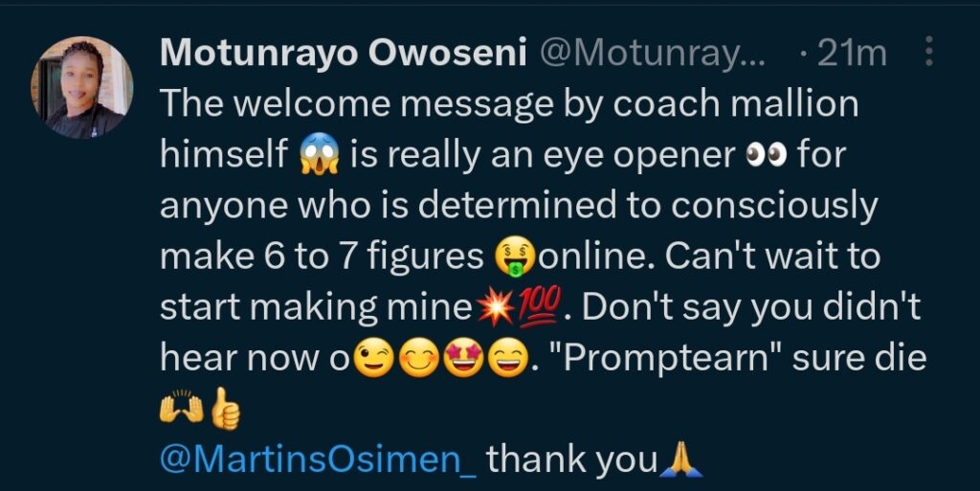Click the Motunrayo Owoseni display name

click(x=344, y=53)
